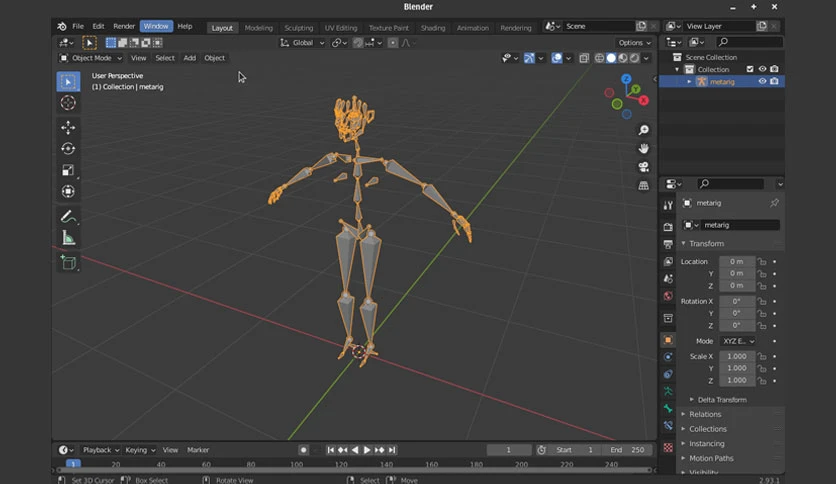Open the Scene properties tab
Screen dimensions: 836x484
click(668, 279)
